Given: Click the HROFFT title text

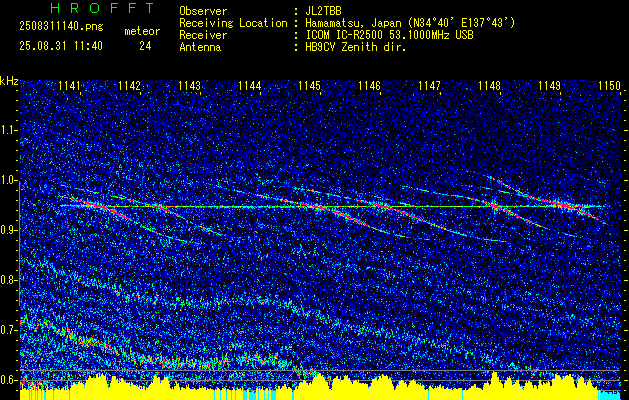Looking at the screenshot, I should (x=103, y=8).
